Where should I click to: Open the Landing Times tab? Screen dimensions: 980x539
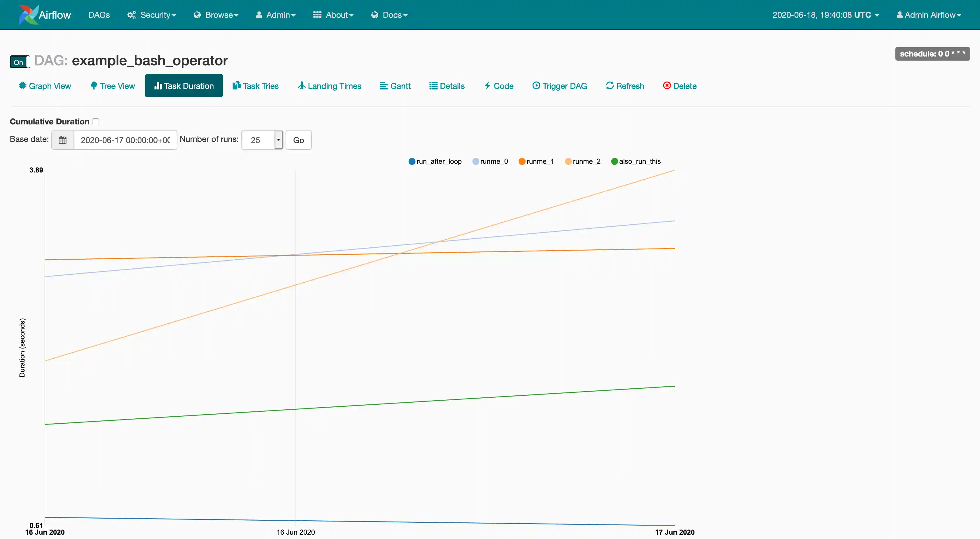click(330, 86)
